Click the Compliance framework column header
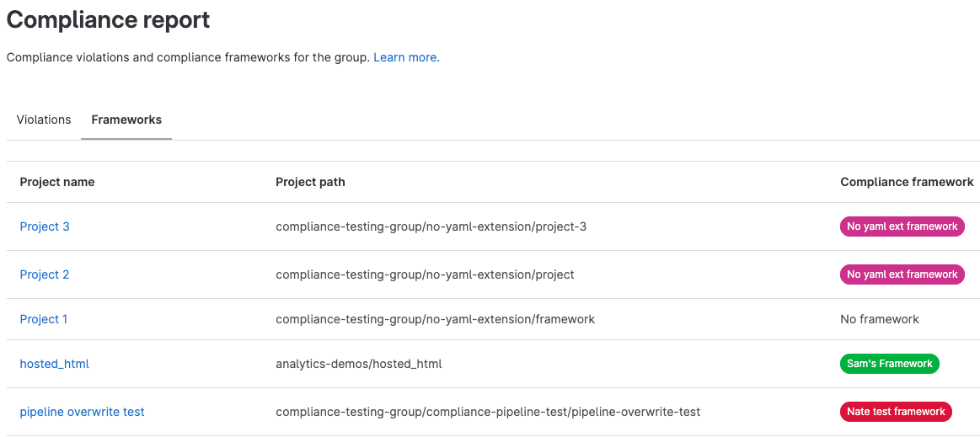 coord(907,182)
